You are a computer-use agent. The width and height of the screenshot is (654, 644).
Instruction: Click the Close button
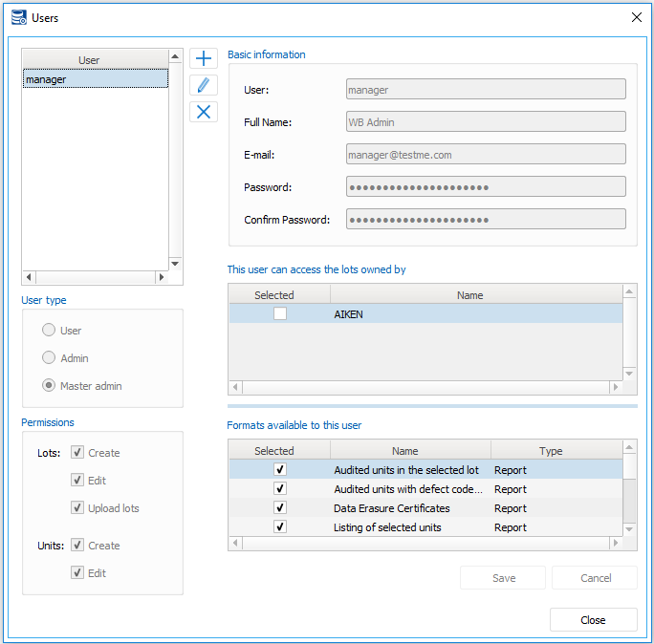[x=594, y=620]
